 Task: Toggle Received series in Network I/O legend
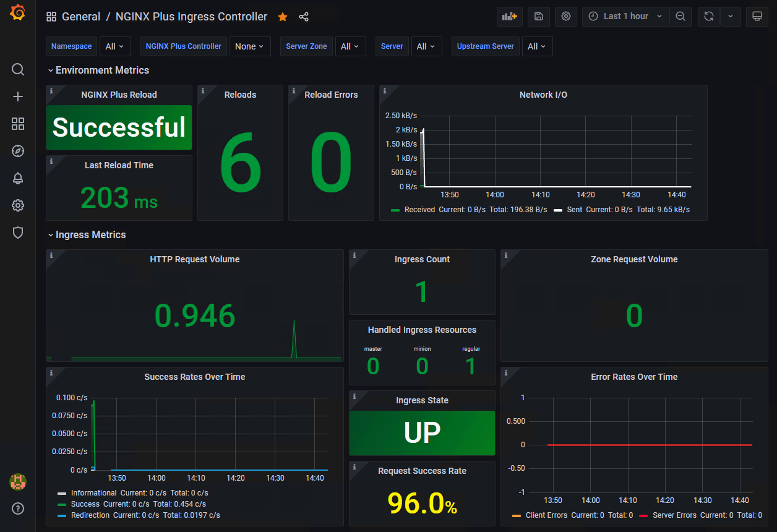[x=419, y=210]
